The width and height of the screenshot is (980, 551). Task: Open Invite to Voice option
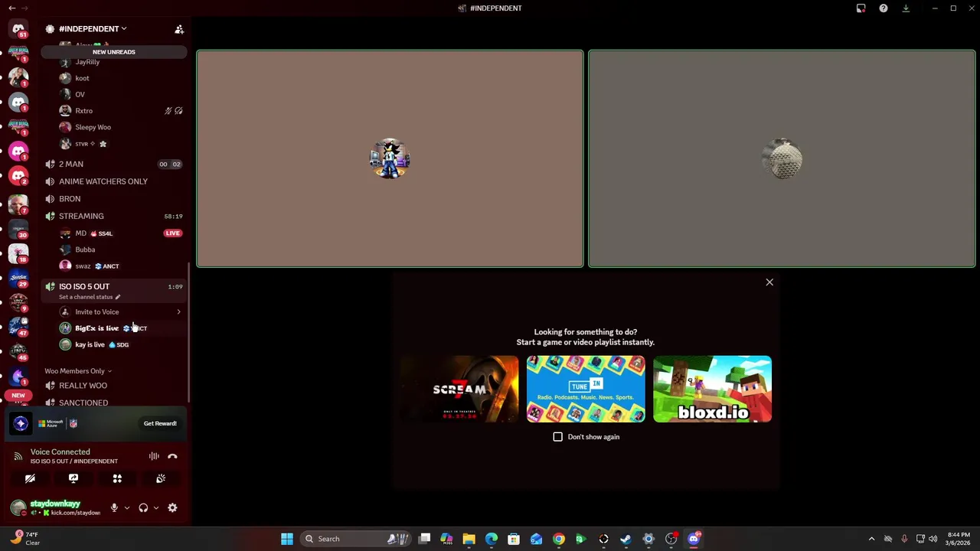point(96,312)
